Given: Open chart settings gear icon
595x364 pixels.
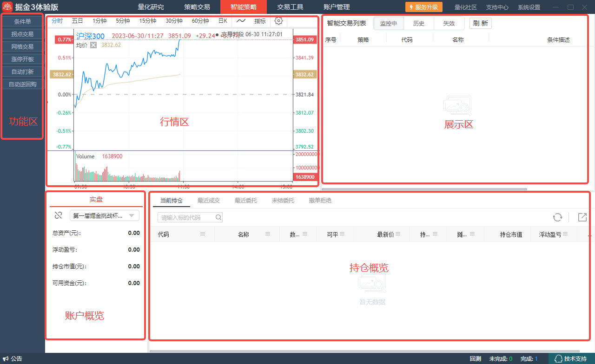Looking at the screenshot, I should click(278, 21).
